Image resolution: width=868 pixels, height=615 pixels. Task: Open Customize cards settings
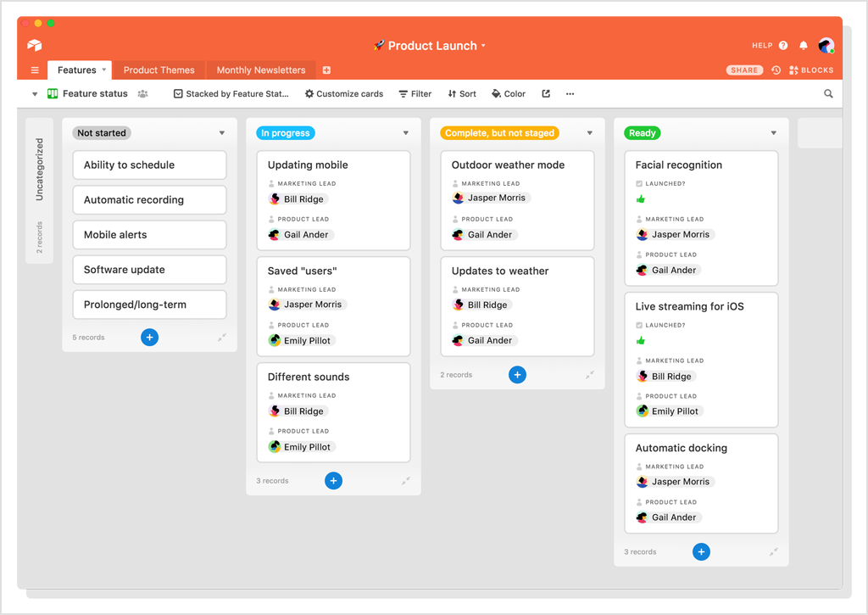tap(344, 93)
